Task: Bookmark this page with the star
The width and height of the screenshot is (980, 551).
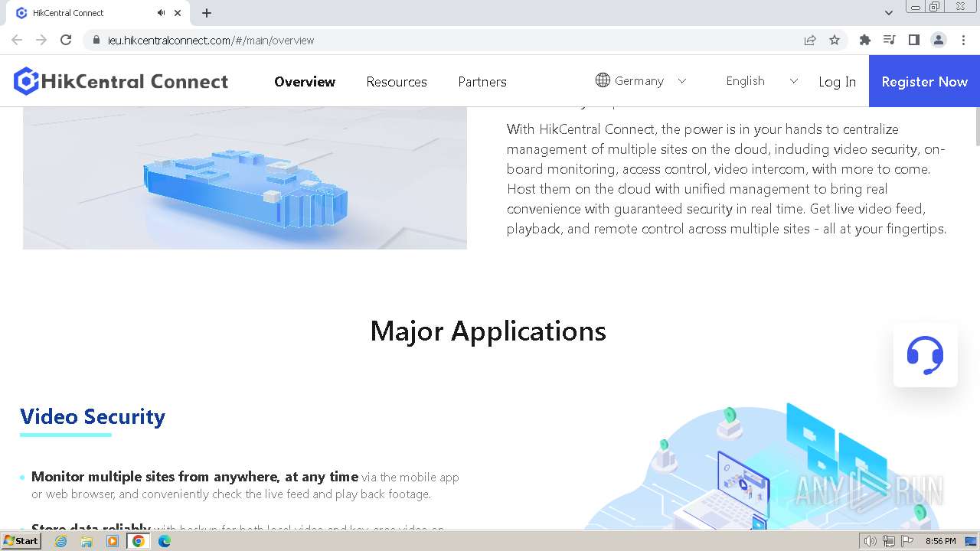Action: coord(835,40)
